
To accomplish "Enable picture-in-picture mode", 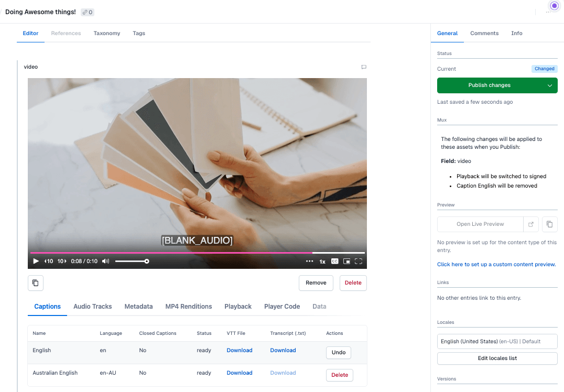I will (x=346, y=261).
